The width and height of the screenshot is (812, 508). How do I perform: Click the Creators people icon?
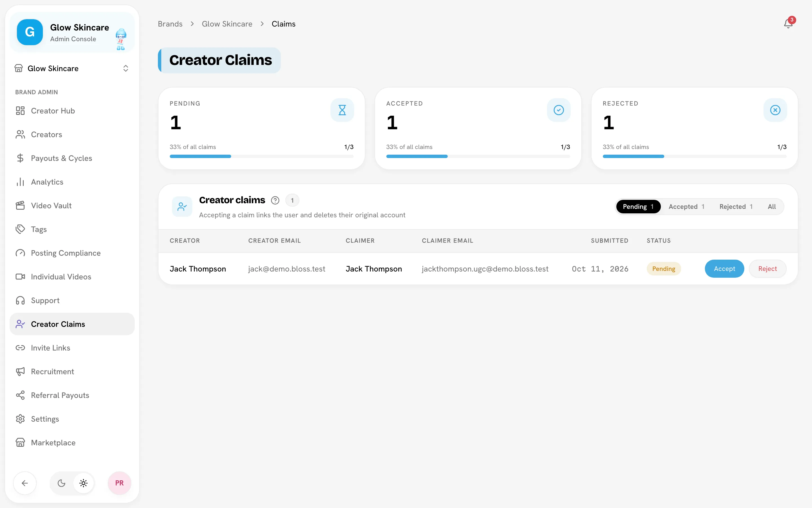pos(20,134)
